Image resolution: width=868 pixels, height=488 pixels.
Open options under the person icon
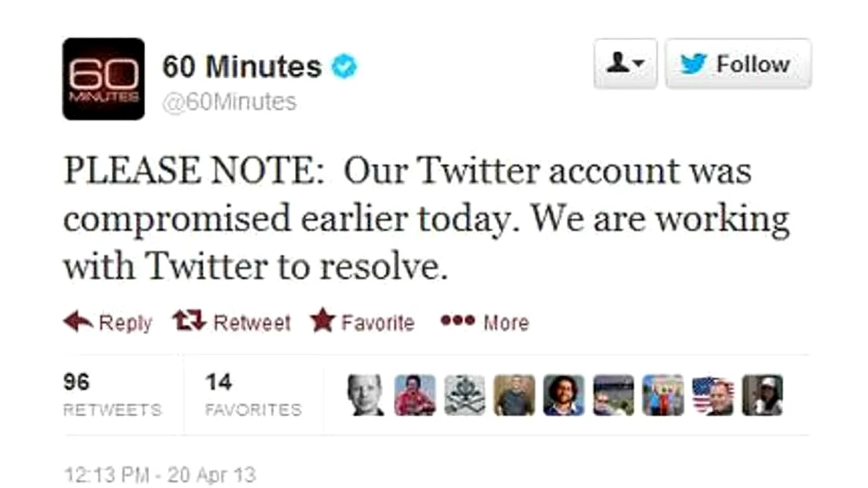(x=625, y=62)
